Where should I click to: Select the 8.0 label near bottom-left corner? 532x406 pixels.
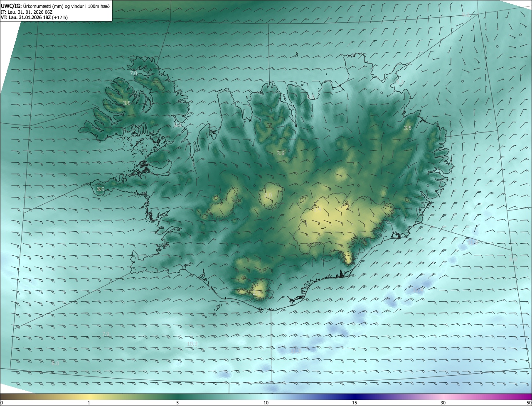point(55,363)
